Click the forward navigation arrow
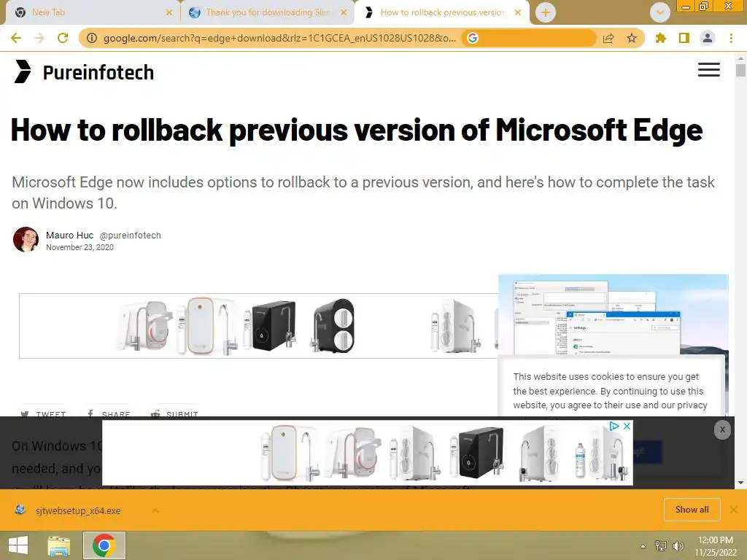The width and height of the screenshot is (747, 560). pyautogui.click(x=39, y=38)
